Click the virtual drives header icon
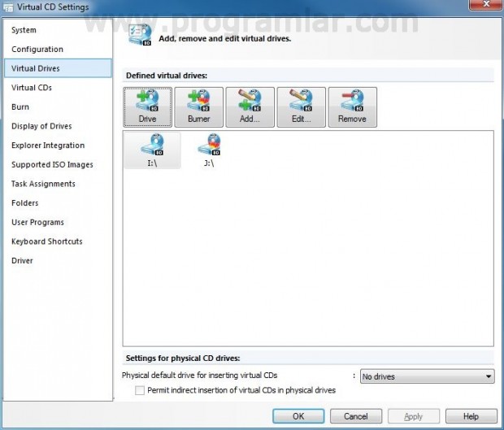The width and height of the screenshot is (504, 430). click(140, 34)
